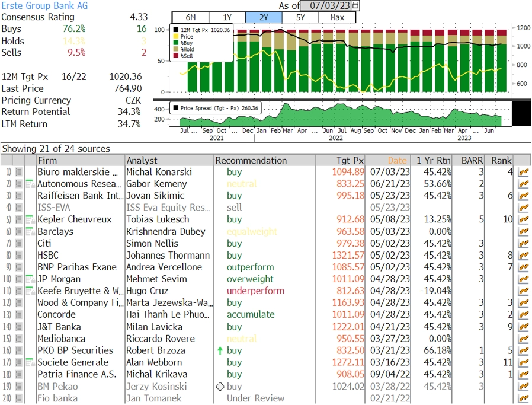Click the Sells percentage '9.5%'
Image resolution: width=532 pixels, height=405 pixels.
point(76,53)
